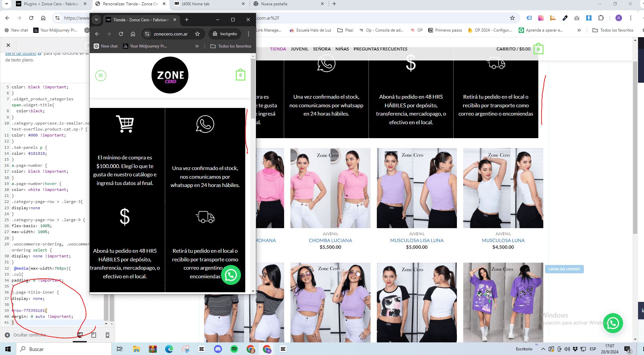This screenshot has height=355, width=644.
Task: Open Task View on the taskbar
Action: tap(120, 349)
